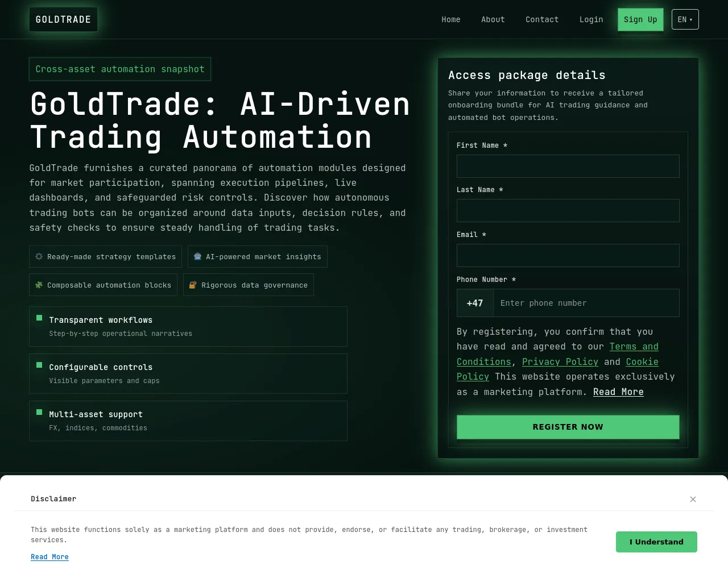Screen dimensions: 728x582
Task: Click puzzle icon beside Composable automation blocks
Action: [x=39, y=285]
